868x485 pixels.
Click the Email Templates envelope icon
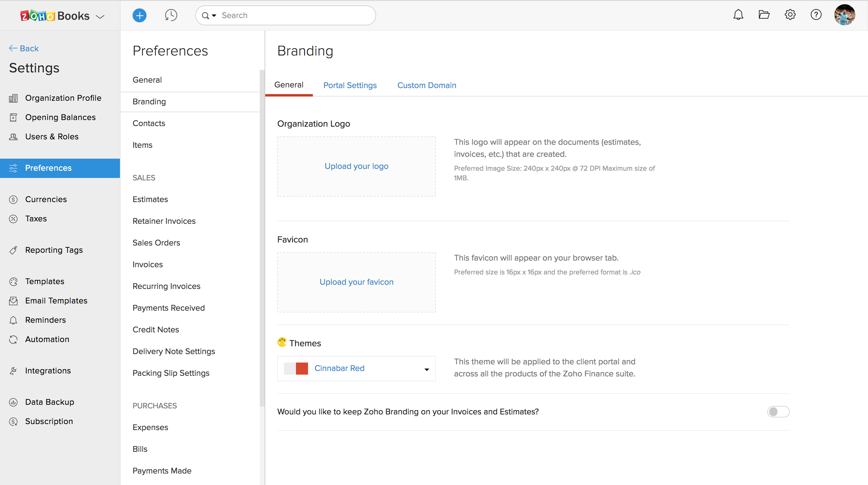[13, 301]
